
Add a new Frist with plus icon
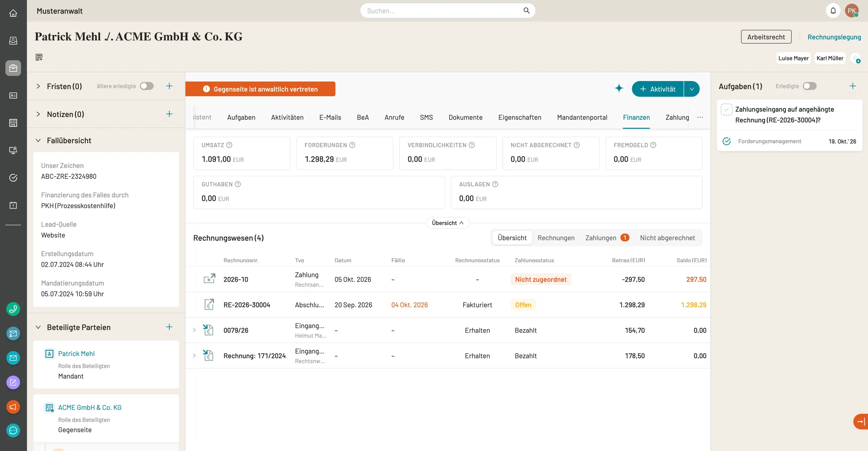169,86
